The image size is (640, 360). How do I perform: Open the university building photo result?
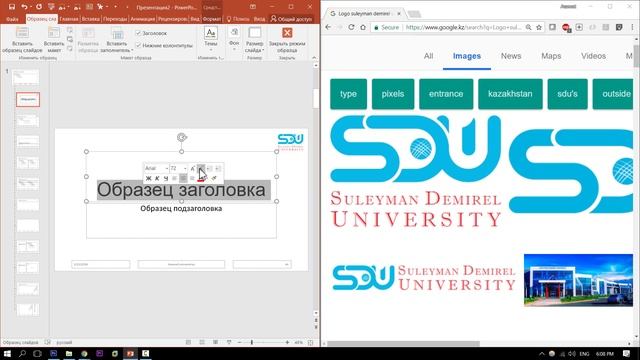578,280
